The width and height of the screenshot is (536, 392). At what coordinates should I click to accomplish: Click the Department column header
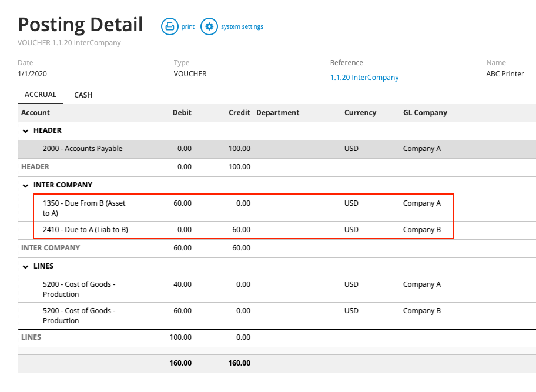pyautogui.click(x=277, y=113)
